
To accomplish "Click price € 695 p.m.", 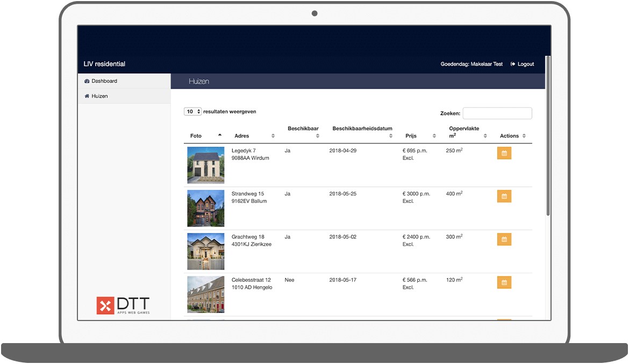I will (x=415, y=150).
